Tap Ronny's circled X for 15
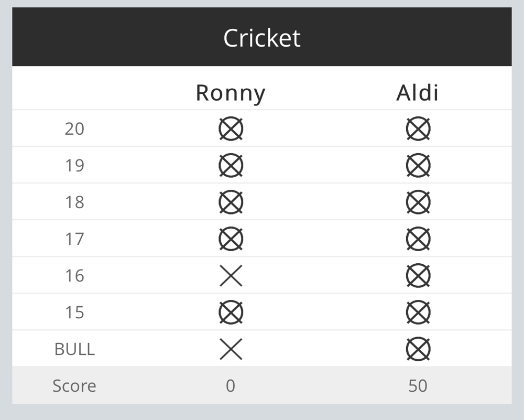Viewport: 524px width, 420px height. coord(231,313)
